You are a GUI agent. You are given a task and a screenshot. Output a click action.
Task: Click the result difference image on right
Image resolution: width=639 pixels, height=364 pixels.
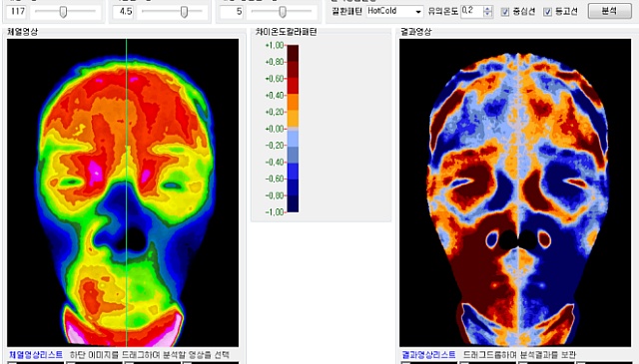[x=515, y=192]
